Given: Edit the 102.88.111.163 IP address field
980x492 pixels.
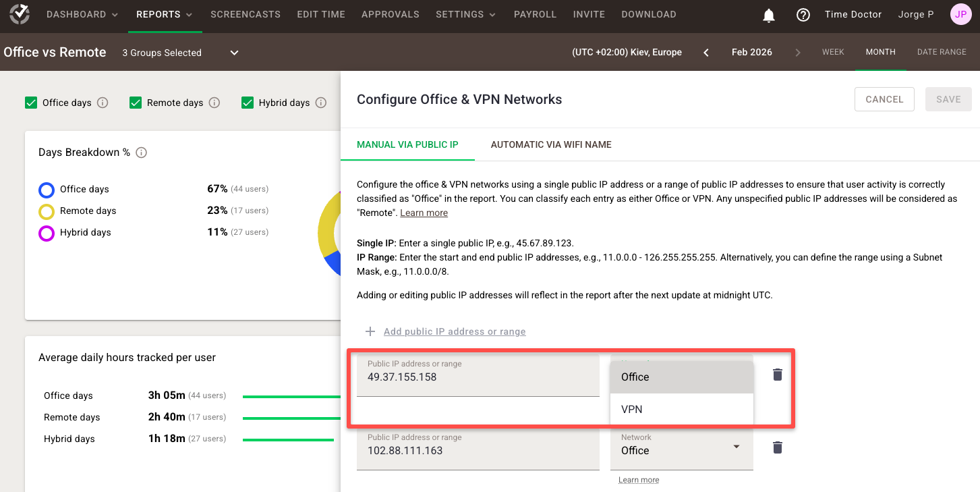Looking at the screenshot, I should (x=478, y=449).
